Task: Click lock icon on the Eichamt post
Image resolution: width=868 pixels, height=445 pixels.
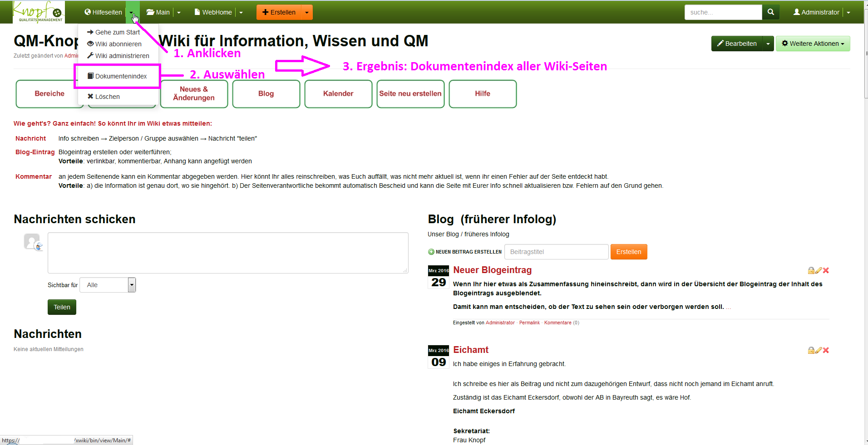Action: click(x=811, y=351)
